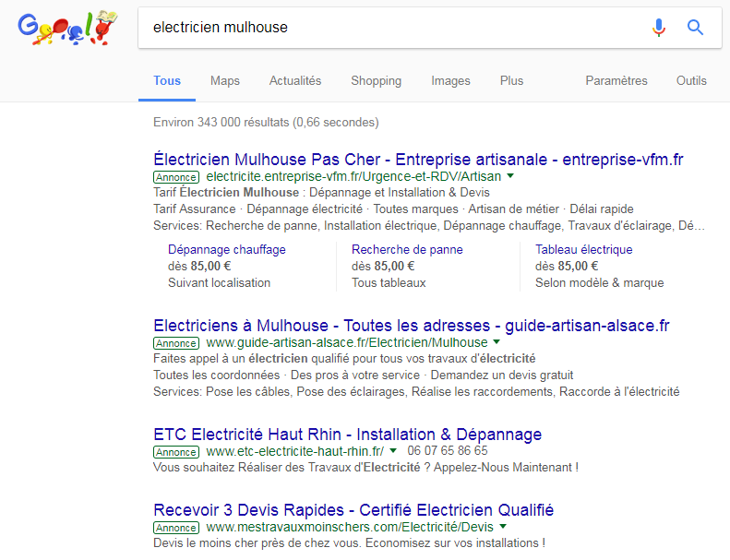Viewport: 730px width, 560px height.
Task: Click the phone number 06 07 65 86 65
Action: point(448,450)
